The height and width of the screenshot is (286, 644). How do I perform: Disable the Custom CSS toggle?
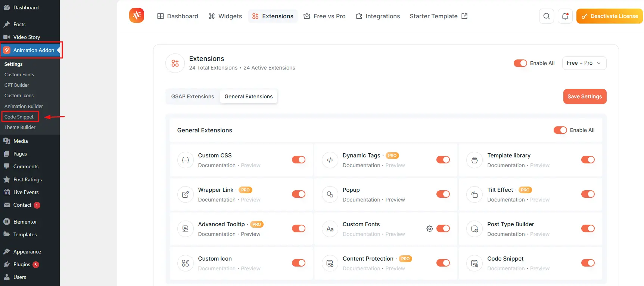(299, 160)
